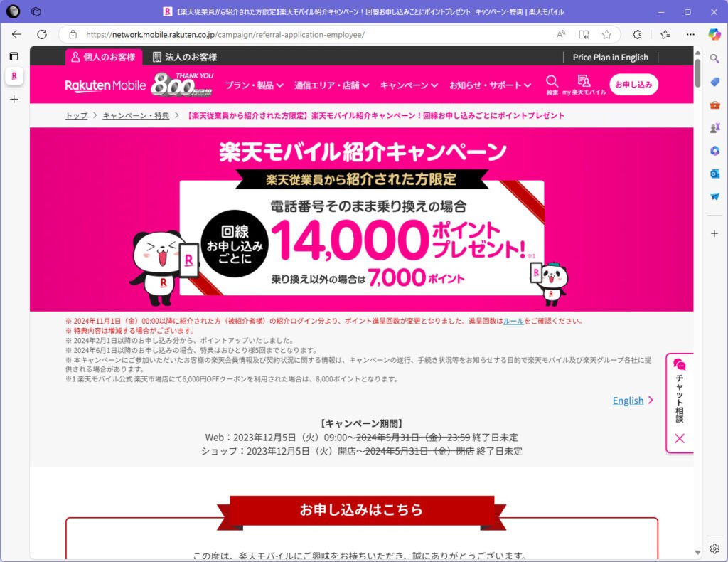
Task: Switch to 個人のお客様 tab
Action: [103, 57]
